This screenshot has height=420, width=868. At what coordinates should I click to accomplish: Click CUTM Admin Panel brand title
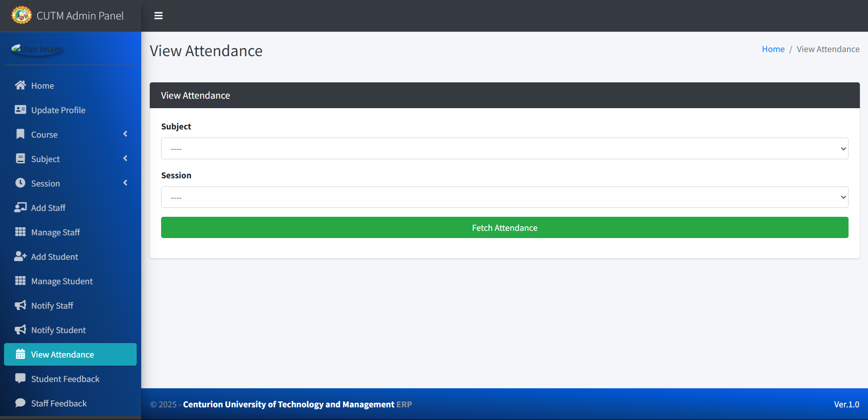point(80,16)
